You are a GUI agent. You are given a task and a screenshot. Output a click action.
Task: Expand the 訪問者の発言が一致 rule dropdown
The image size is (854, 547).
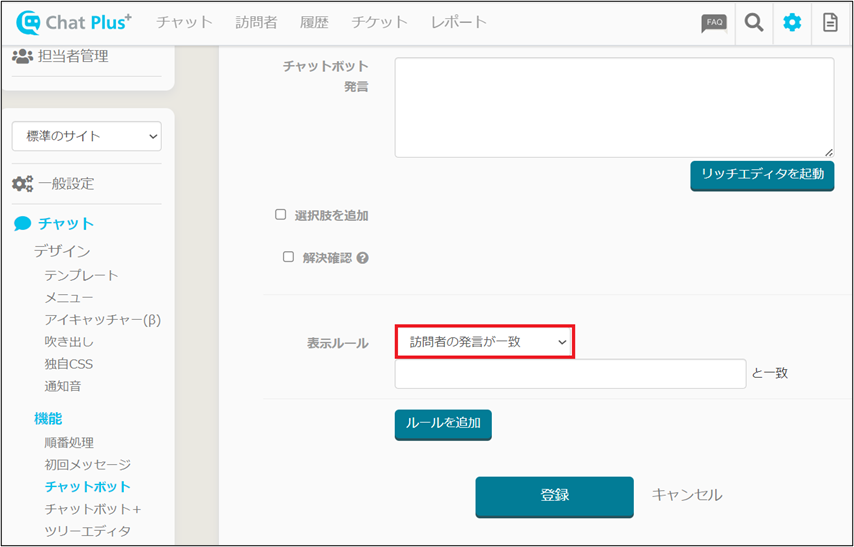[485, 342]
